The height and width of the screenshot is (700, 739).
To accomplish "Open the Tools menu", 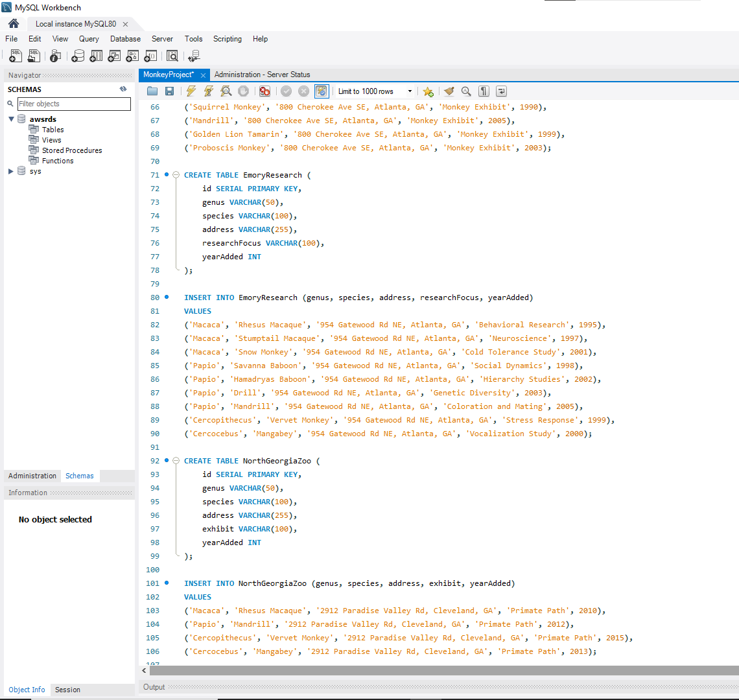I will pyautogui.click(x=193, y=39).
